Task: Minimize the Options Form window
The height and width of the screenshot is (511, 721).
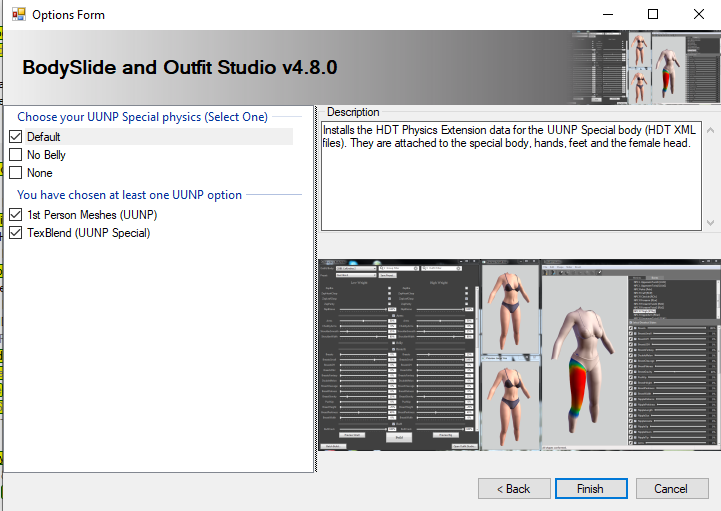Action: tap(608, 14)
